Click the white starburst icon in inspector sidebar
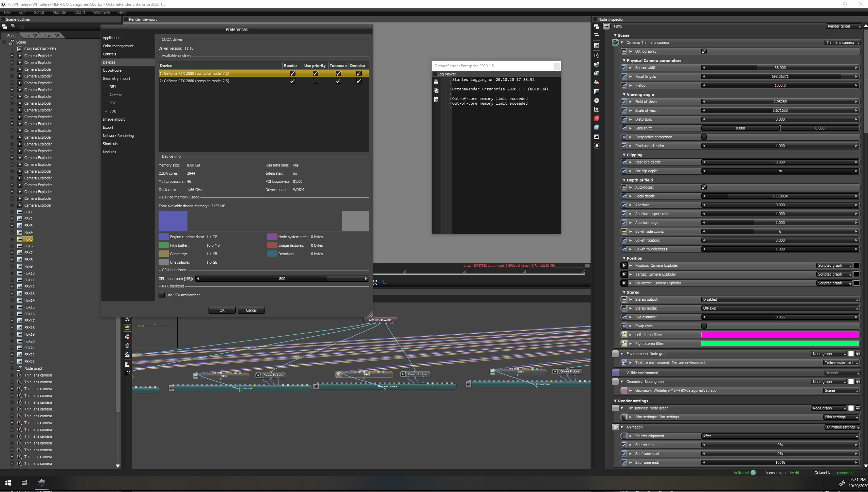The image size is (868, 492). tap(597, 146)
